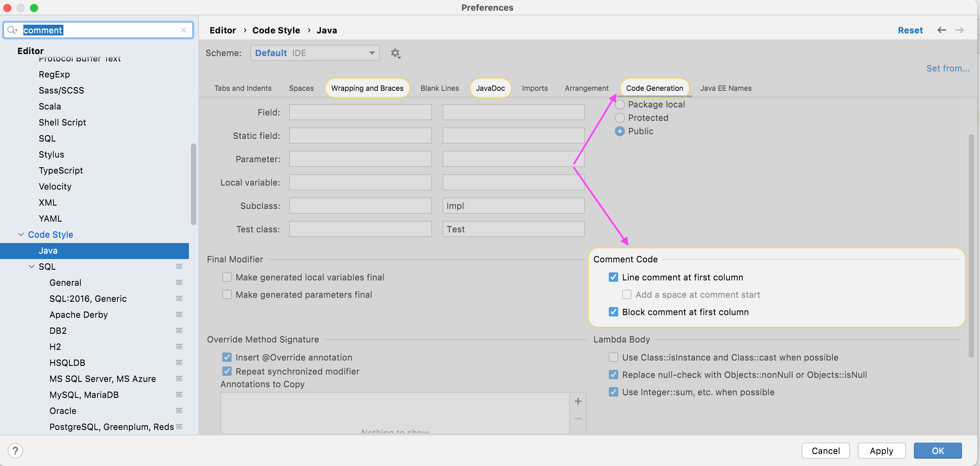Disable Line comment at first column

point(613,277)
